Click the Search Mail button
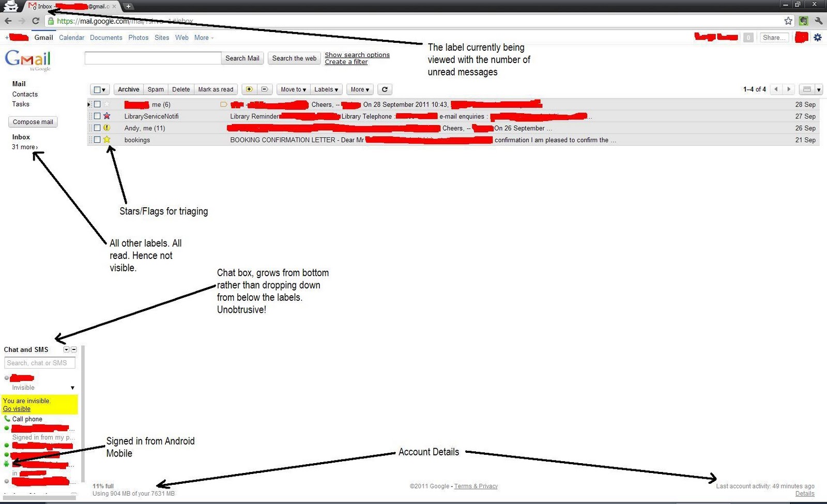The image size is (827, 504). tap(242, 58)
